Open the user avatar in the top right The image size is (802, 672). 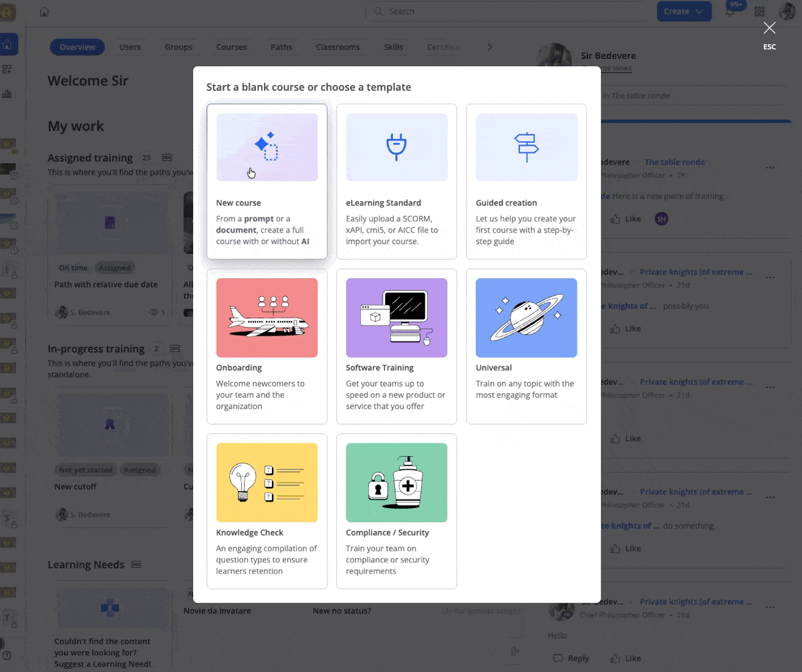click(x=787, y=11)
